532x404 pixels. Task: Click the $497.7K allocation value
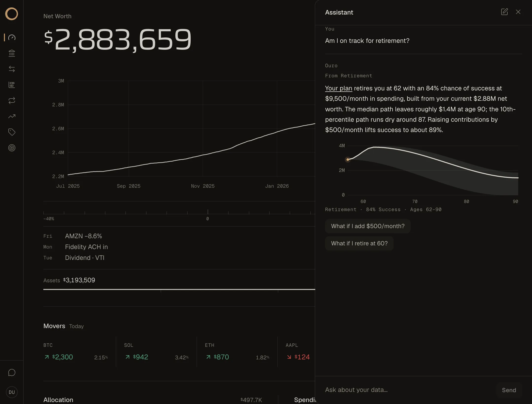[x=251, y=400]
